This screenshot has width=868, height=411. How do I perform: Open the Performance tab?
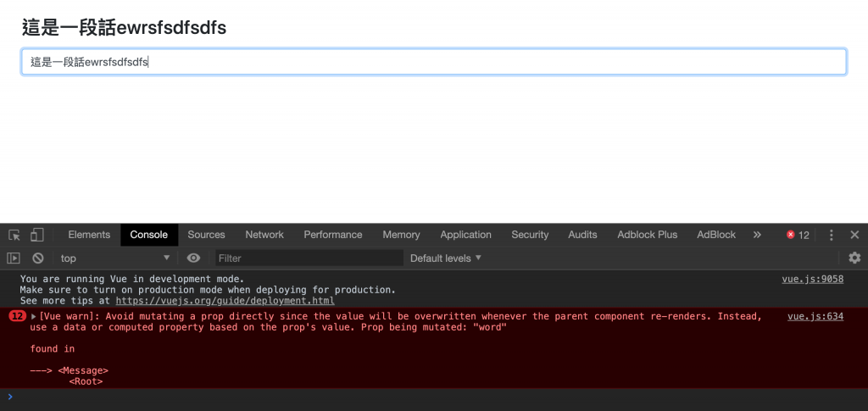332,235
